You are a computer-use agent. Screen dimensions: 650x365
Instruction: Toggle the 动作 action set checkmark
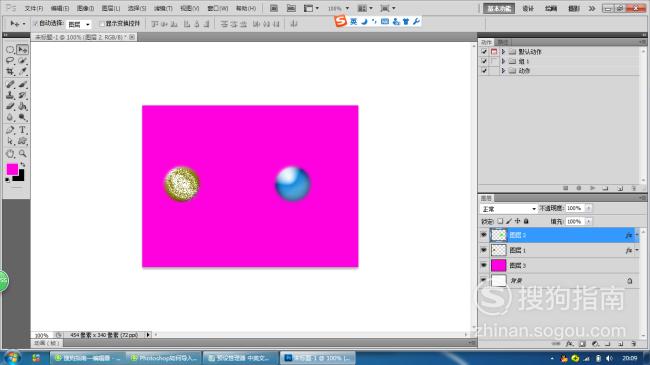coord(484,71)
